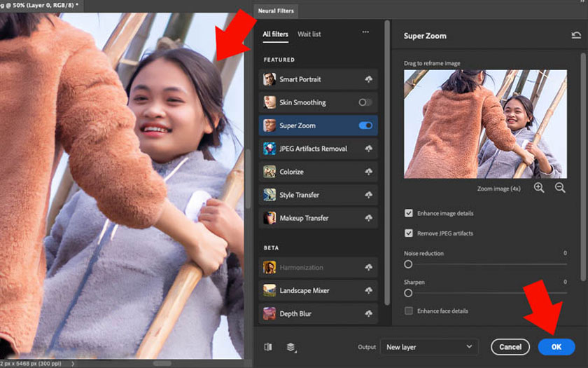Click the canvas horizontal scrollbar
This screenshot has width=588, height=368.
[162, 363]
